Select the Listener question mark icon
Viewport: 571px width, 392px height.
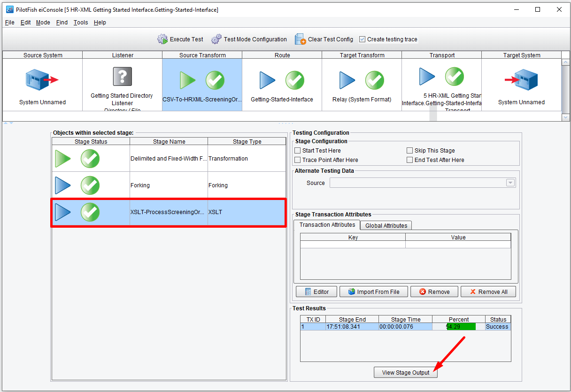click(x=122, y=77)
